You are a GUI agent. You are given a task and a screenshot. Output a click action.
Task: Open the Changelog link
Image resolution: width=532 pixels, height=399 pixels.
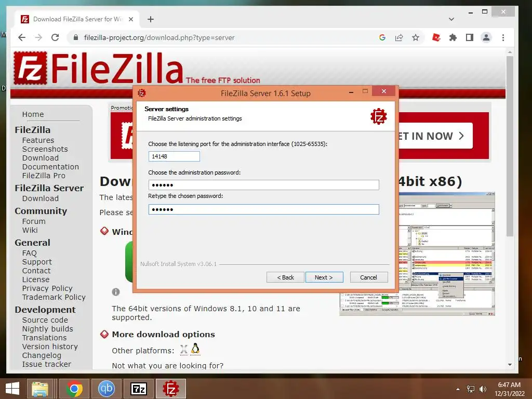pyautogui.click(x=42, y=355)
